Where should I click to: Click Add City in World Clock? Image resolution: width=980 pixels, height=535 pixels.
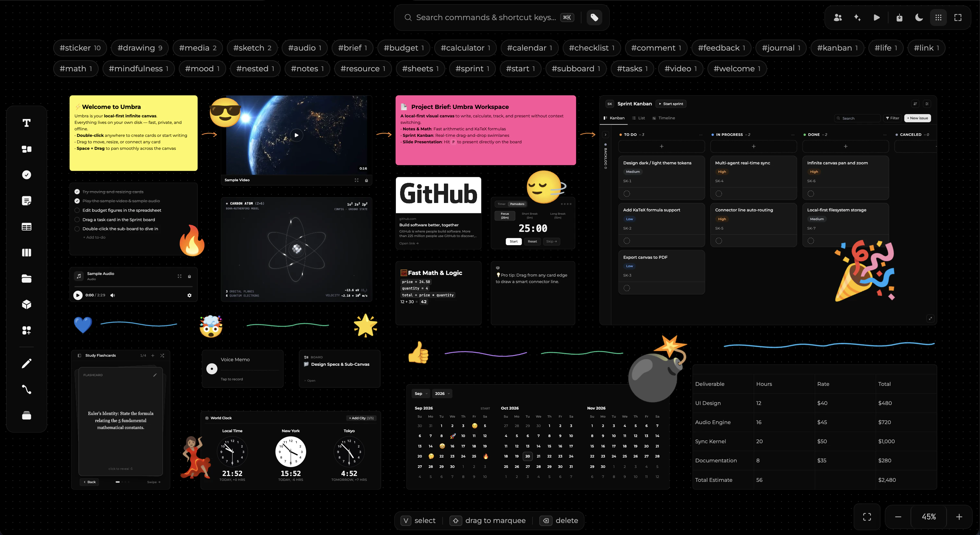tap(361, 418)
